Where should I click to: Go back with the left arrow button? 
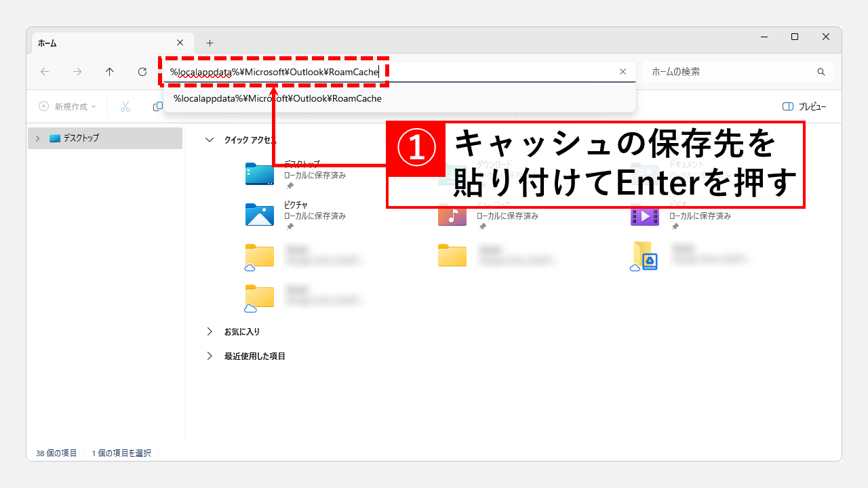tap(45, 72)
